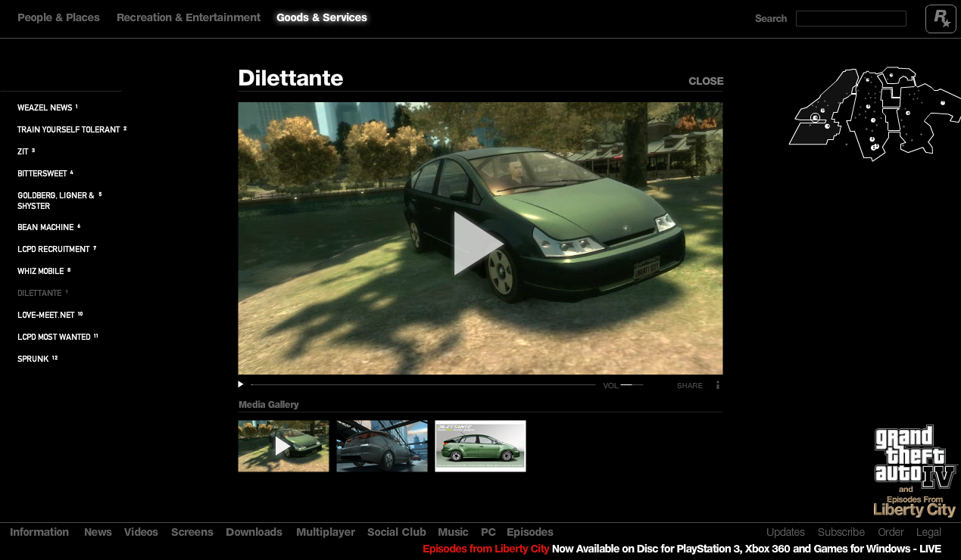Image resolution: width=961 pixels, height=560 pixels.
Task: Click the small play button under the video
Action: tap(241, 384)
